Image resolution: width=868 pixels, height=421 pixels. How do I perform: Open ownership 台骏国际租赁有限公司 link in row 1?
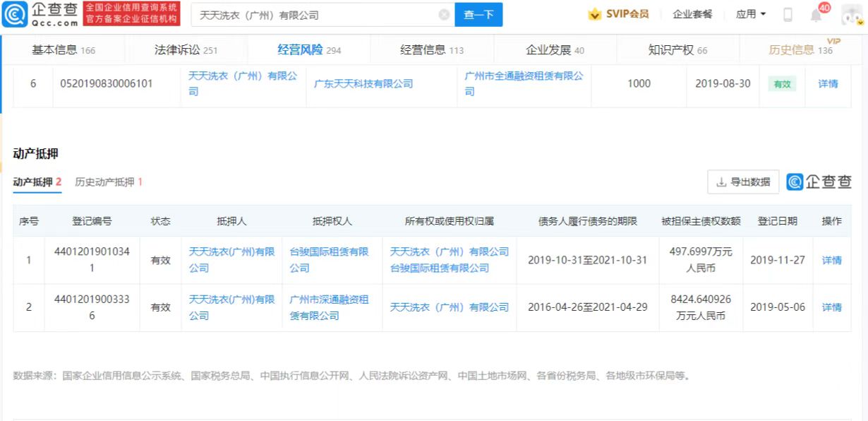click(x=440, y=268)
